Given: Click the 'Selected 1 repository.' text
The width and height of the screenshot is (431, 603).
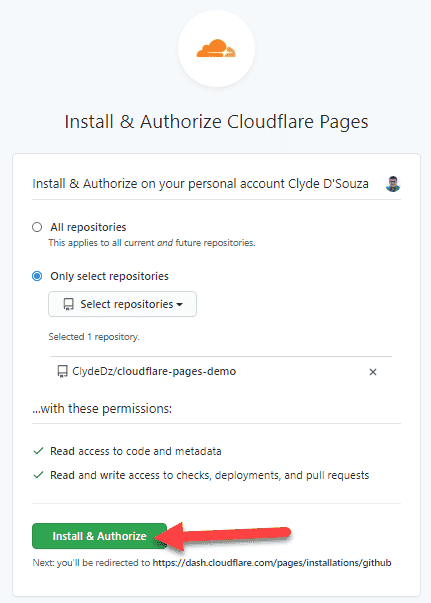Looking at the screenshot, I should [x=94, y=337].
